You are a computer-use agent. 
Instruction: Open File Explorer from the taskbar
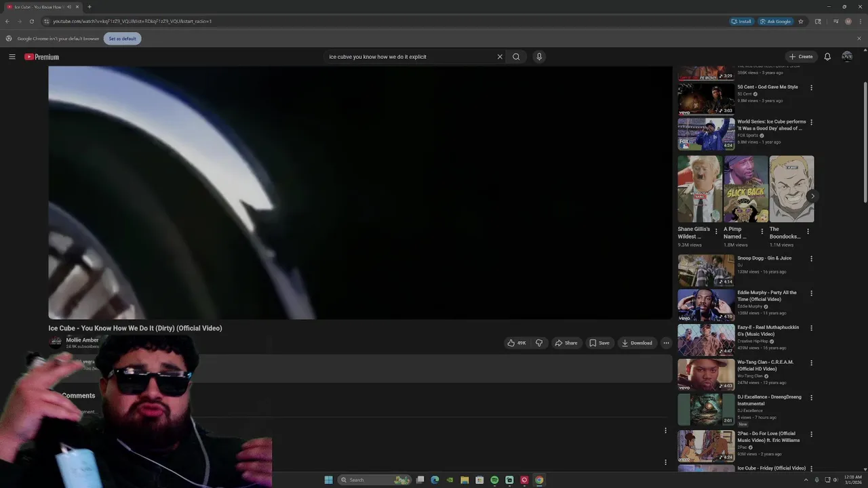coord(465,480)
